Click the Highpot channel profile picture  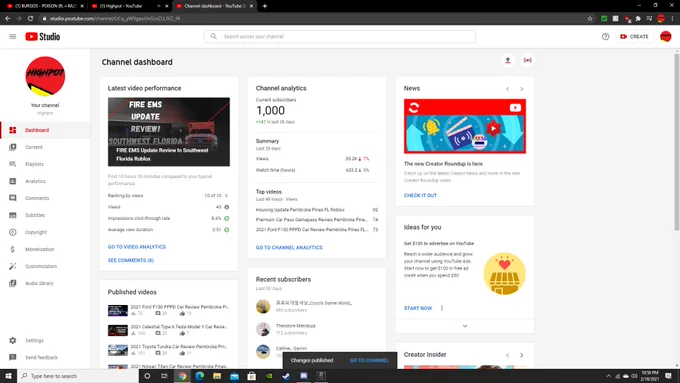pos(45,76)
